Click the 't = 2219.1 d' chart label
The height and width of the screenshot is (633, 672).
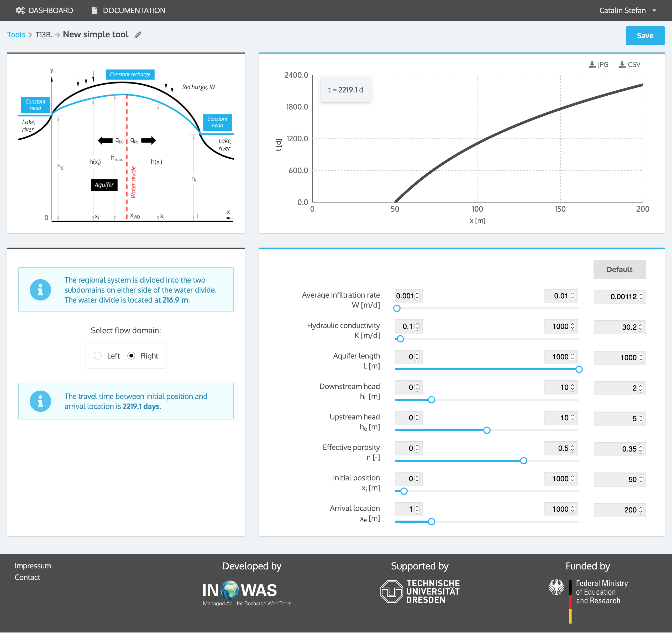(x=345, y=90)
